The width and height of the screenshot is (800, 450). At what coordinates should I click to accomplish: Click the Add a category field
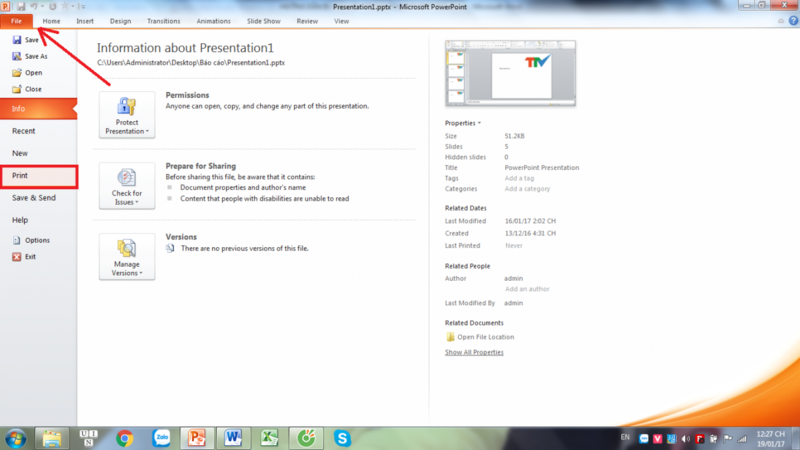pos(527,189)
